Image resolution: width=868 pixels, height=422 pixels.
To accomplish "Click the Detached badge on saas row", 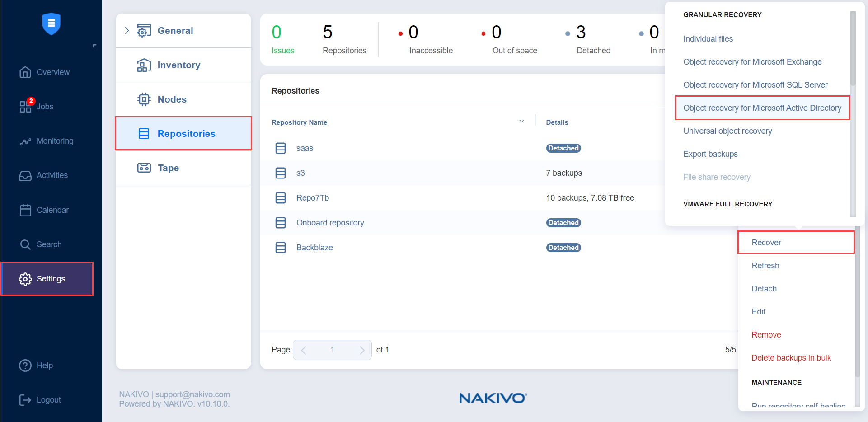I will (563, 148).
